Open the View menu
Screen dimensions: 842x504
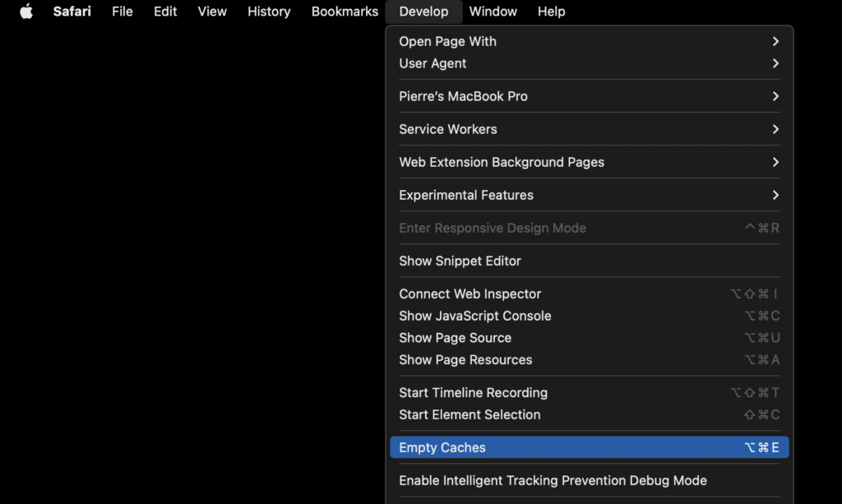click(212, 12)
